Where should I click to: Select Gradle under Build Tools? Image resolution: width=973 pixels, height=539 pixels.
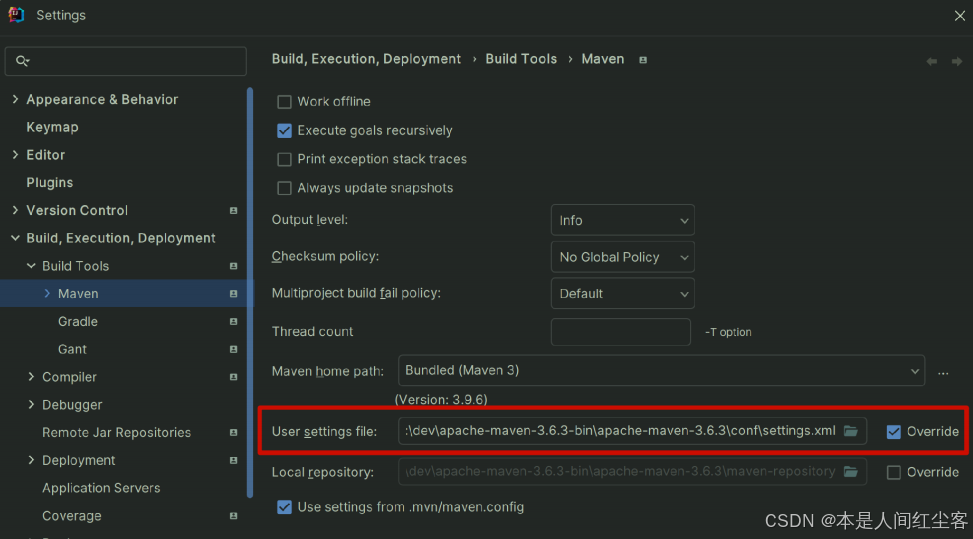pos(78,321)
